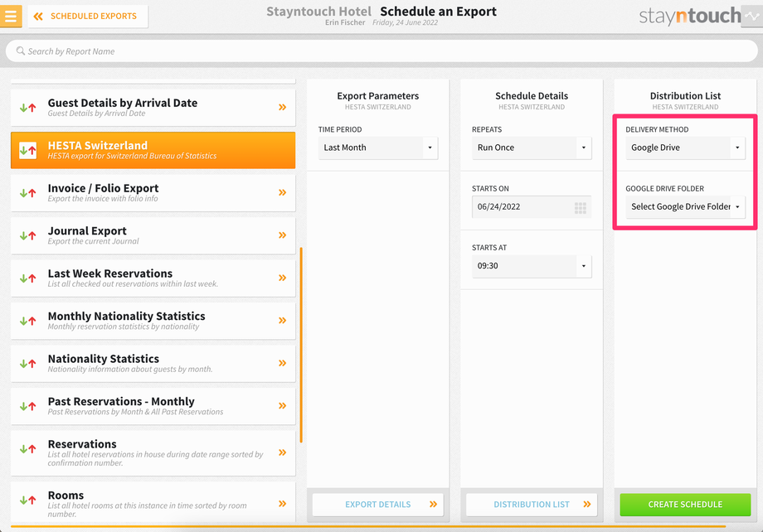Open Guest Details by Arrival Date chevron

tap(282, 108)
